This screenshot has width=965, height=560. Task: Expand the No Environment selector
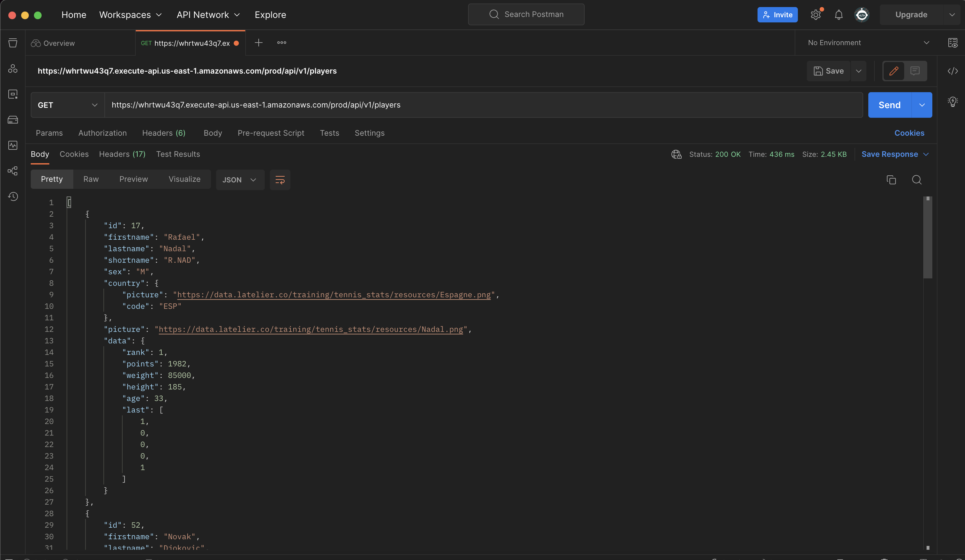(868, 43)
